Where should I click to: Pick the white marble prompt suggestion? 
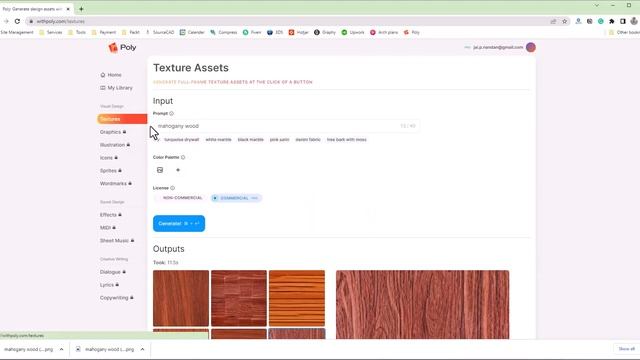tap(218, 140)
